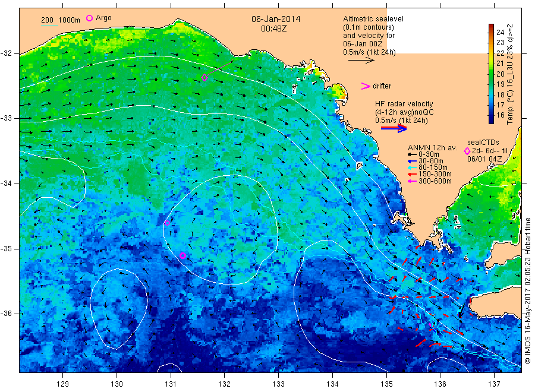Click the magenta sealCTDs diamond legend symbol
Screen dimensions: 535x392
[467, 151]
